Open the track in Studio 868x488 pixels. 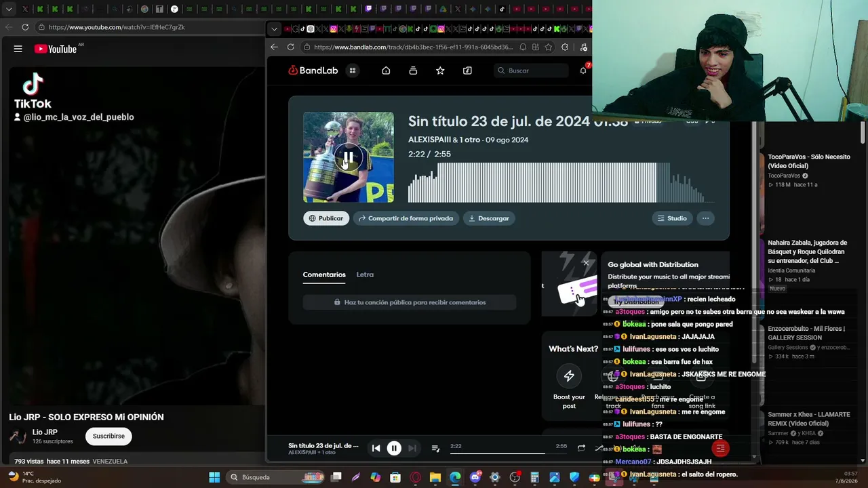(671, 218)
